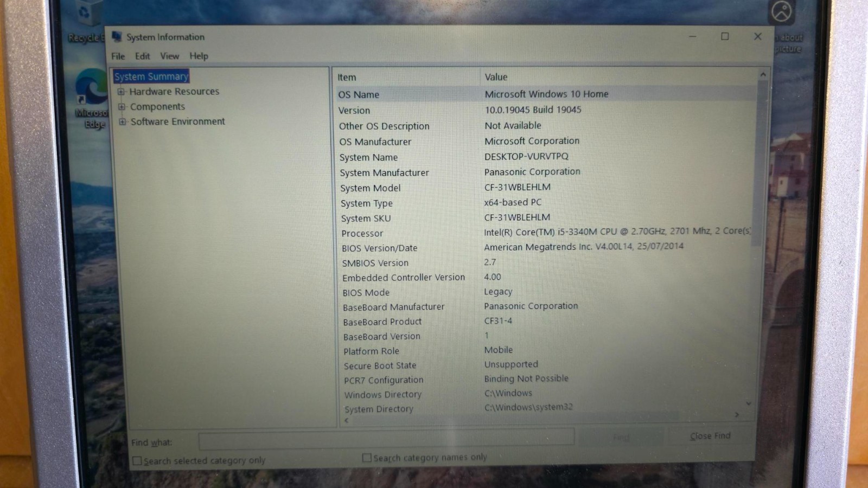Maximize the System Information window
The width and height of the screenshot is (868, 488).
click(x=725, y=36)
